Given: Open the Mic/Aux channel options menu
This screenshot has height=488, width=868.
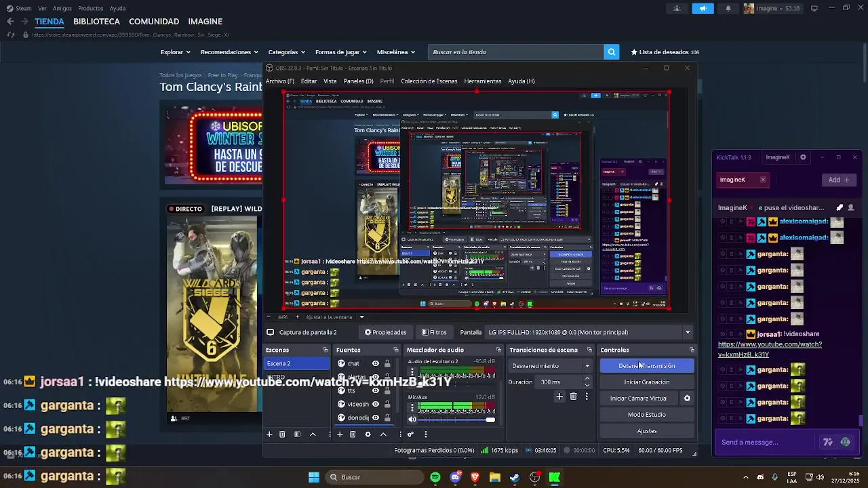Looking at the screenshot, I should tap(412, 408).
